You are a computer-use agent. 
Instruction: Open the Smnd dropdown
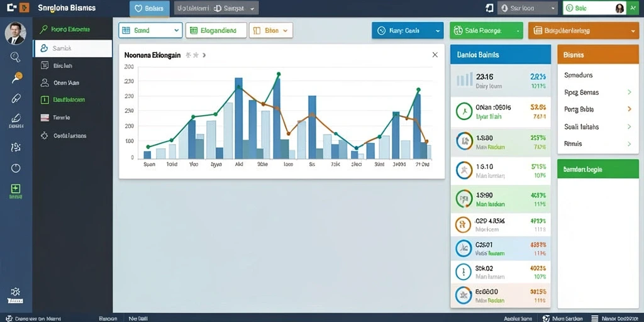click(150, 30)
